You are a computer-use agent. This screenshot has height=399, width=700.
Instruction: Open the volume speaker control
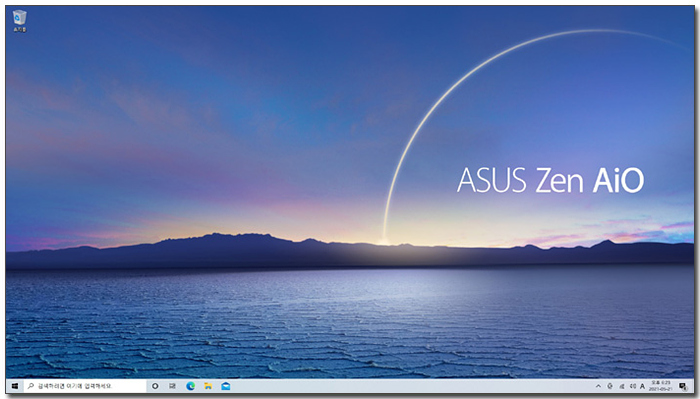pyautogui.click(x=633, y=386)
